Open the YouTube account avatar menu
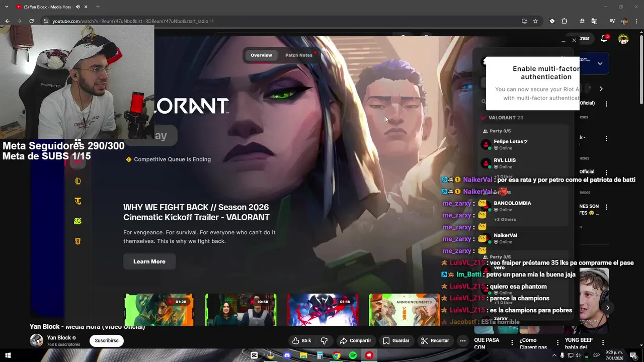Screen dimensions: 644x362 623,39
